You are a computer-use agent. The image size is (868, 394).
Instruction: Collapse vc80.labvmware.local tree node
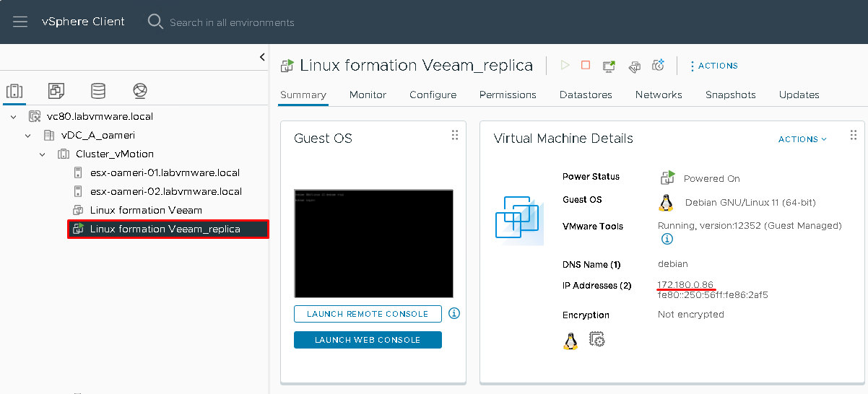pyautogui.click(x=14, y=116)
